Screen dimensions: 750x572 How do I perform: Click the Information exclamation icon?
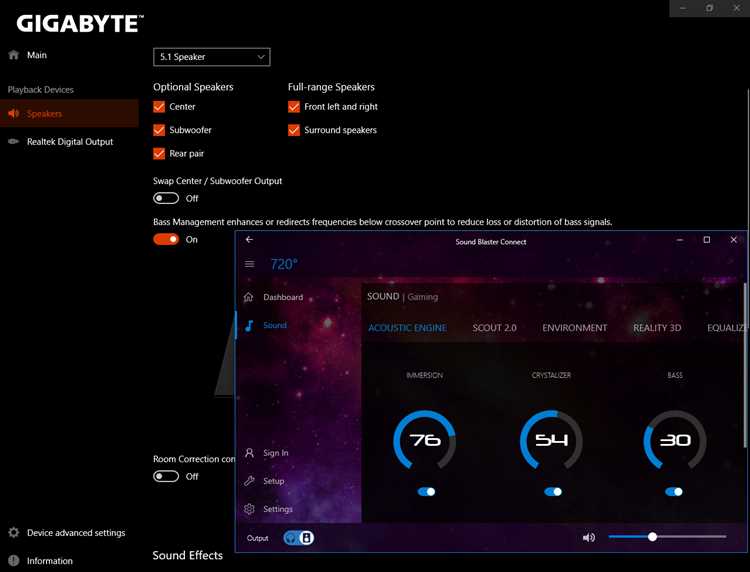click(x=14, y=561)
